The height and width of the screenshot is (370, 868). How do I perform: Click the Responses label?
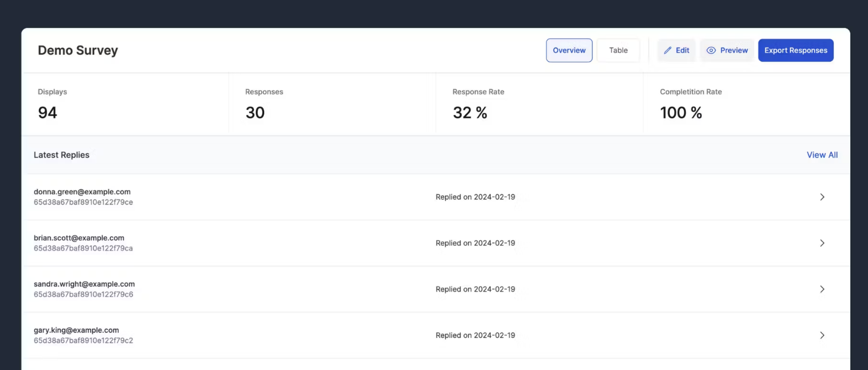click(264, 92)
